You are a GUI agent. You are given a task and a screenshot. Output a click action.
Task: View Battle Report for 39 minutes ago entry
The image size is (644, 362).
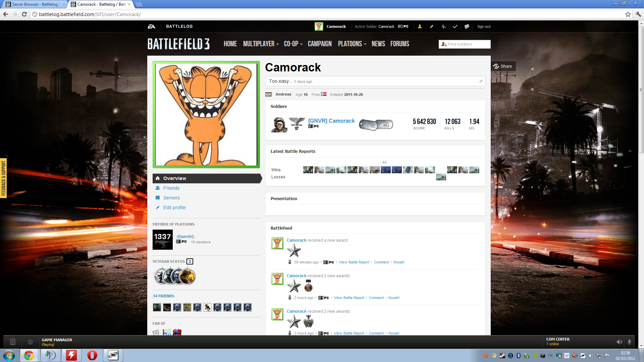point(354,262)
